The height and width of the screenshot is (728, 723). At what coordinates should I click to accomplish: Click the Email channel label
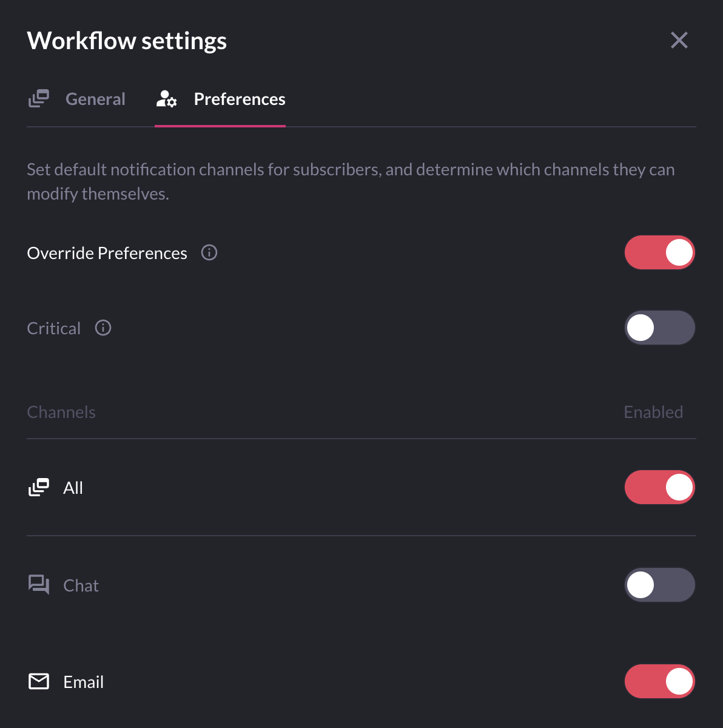point(84,682)
